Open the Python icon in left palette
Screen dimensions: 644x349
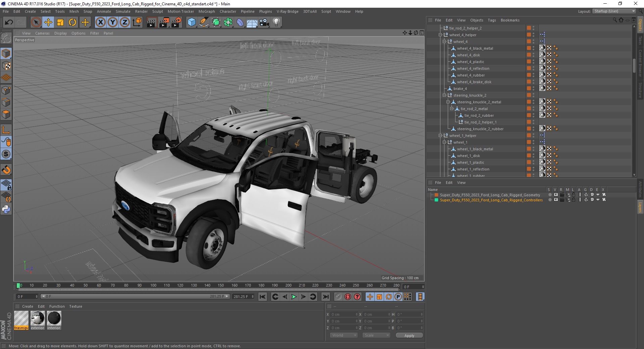(6, 209)
